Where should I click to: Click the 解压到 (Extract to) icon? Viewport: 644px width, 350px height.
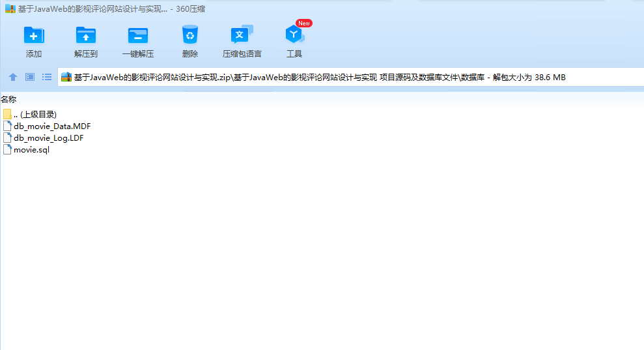click(86, 35)
